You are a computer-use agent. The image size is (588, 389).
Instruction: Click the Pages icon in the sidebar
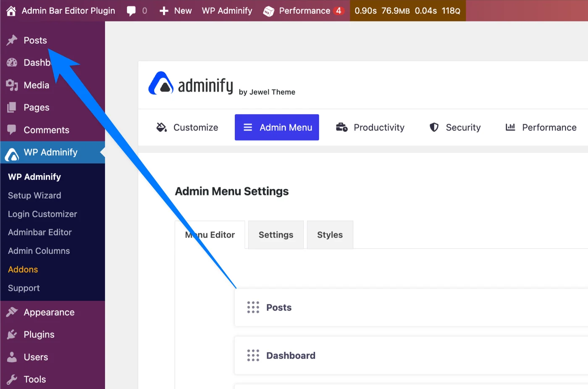[x=11, y=107]
